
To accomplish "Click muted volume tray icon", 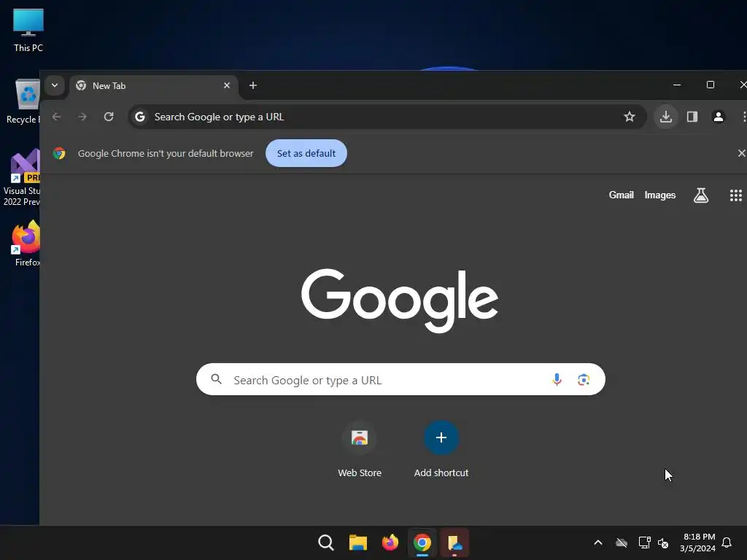I will (663, 542).
